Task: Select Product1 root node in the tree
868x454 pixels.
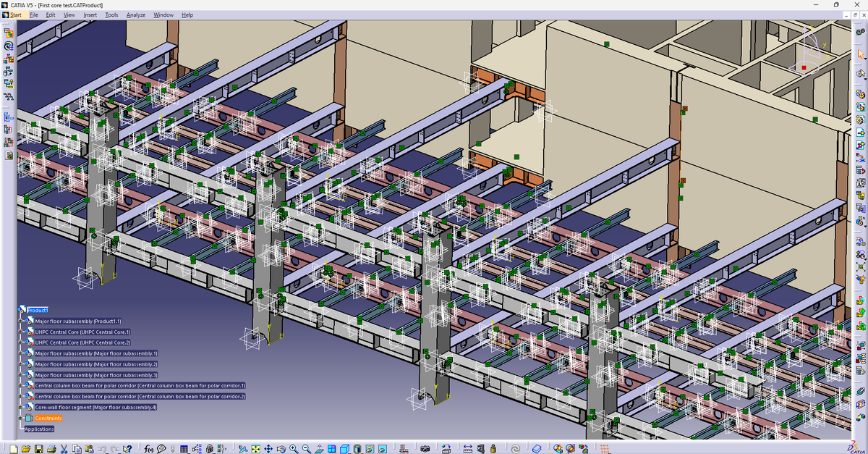Action: (x=37, y=310)
